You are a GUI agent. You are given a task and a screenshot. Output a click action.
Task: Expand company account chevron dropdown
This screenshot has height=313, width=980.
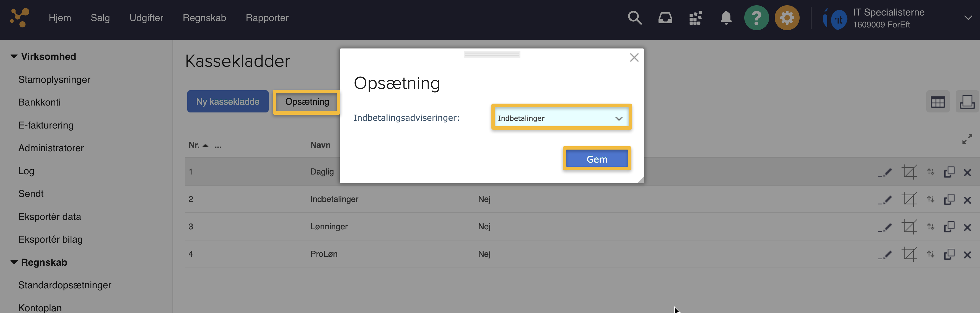(x=968, y=18)
